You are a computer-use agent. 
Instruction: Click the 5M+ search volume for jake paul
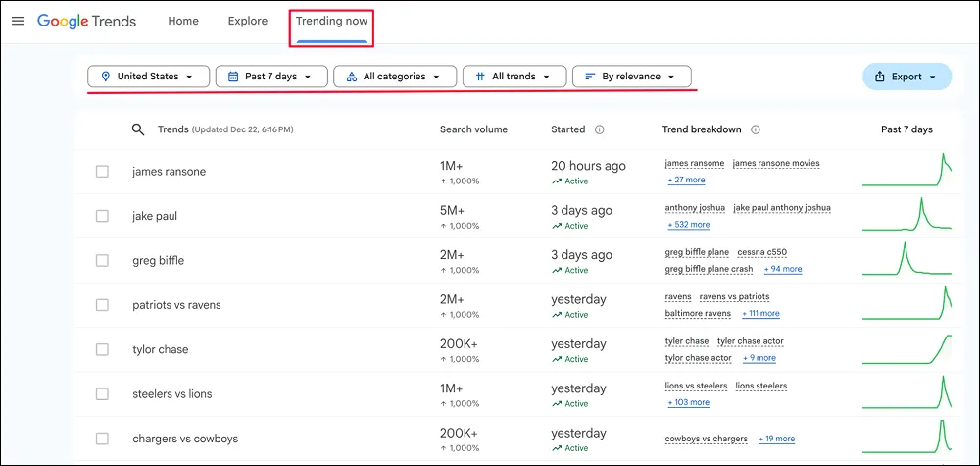tap(453, 211)
